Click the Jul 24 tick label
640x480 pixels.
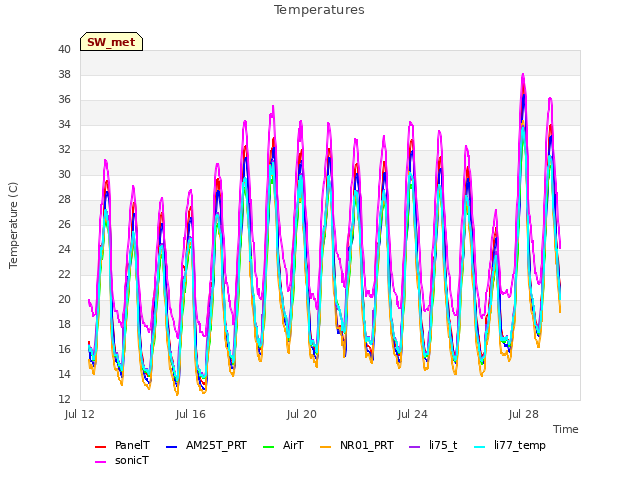[413, 415]
